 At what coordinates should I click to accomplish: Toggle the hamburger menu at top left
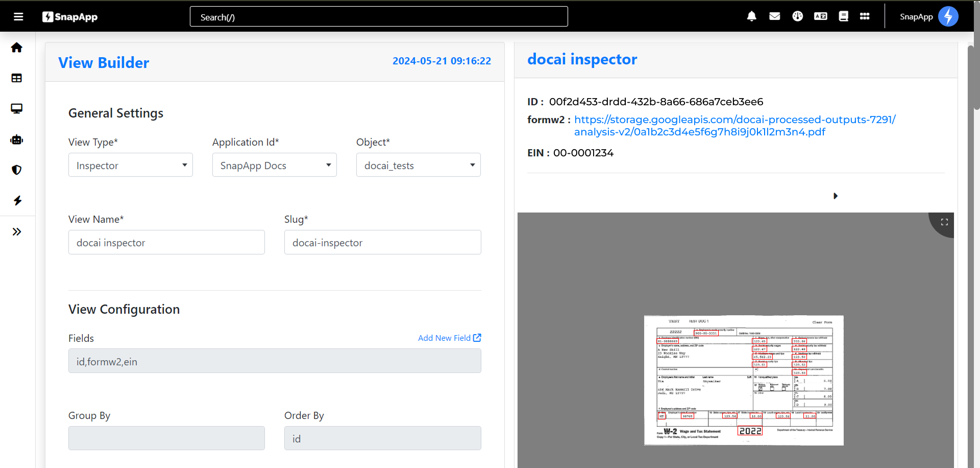pos(18,16)
